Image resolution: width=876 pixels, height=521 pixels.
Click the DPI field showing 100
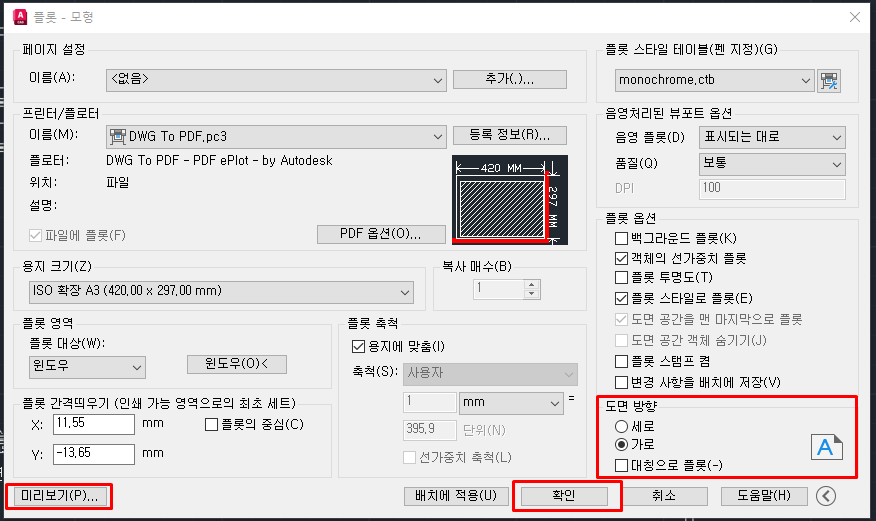tap(772, 189)
